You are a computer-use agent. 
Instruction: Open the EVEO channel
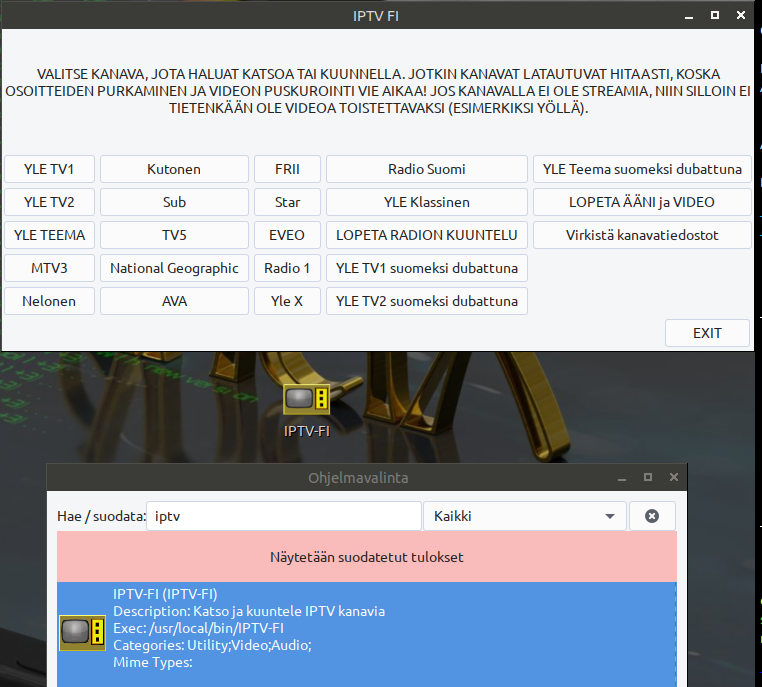(x=287, y=235)
